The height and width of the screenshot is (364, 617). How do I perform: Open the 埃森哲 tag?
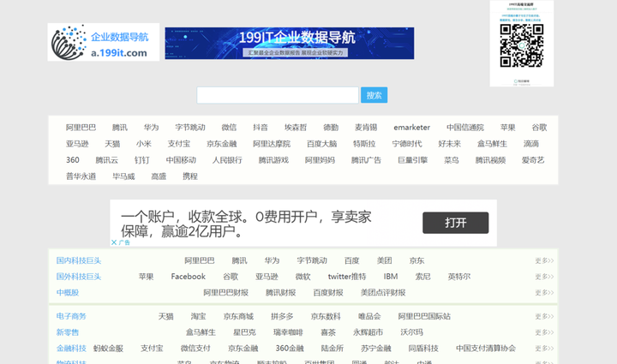click(x=296, y=128)
